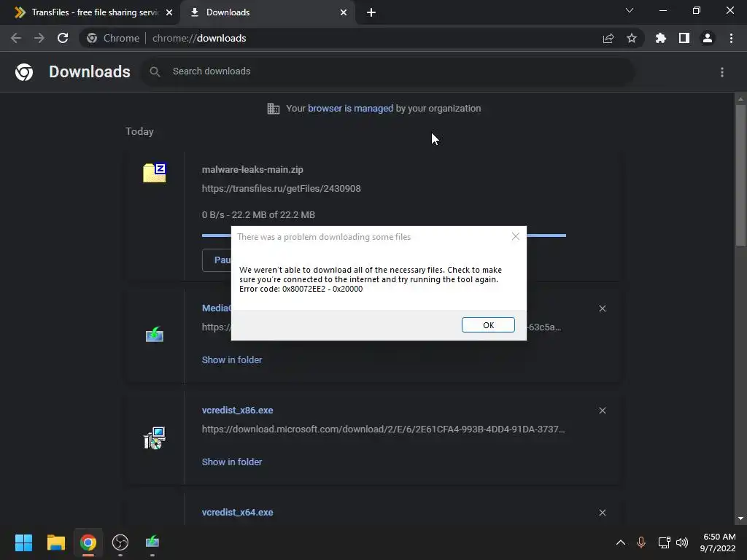Open OBS Studio from taskbar
The width and height of the screenshot is (747, 560).
(120, 542)
